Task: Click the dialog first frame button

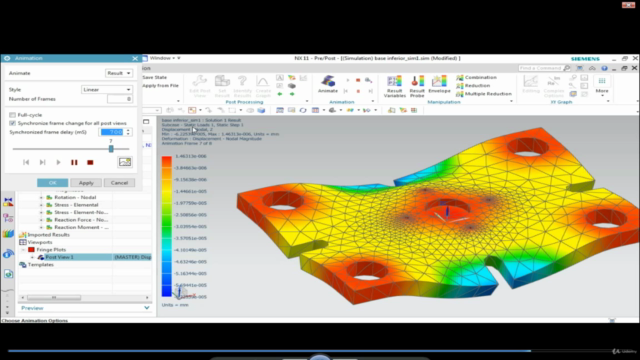Action: coord(26,162)
